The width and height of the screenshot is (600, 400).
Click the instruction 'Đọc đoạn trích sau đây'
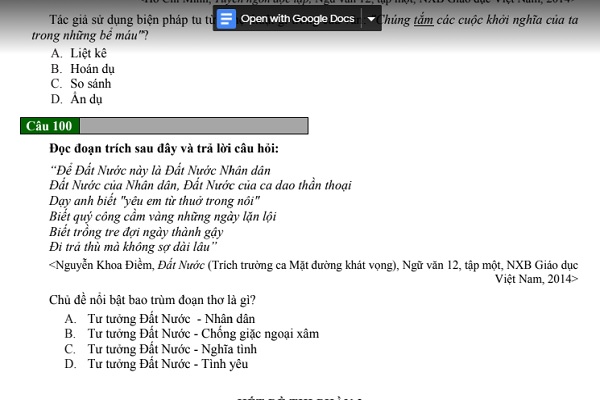(164, 149)
